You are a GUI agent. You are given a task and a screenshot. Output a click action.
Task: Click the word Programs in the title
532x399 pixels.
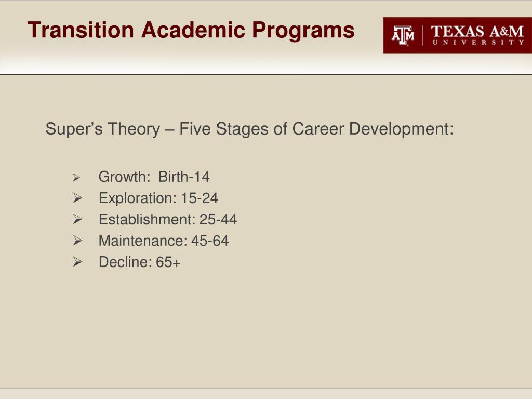pyautogui.click(x=303, y=31)
